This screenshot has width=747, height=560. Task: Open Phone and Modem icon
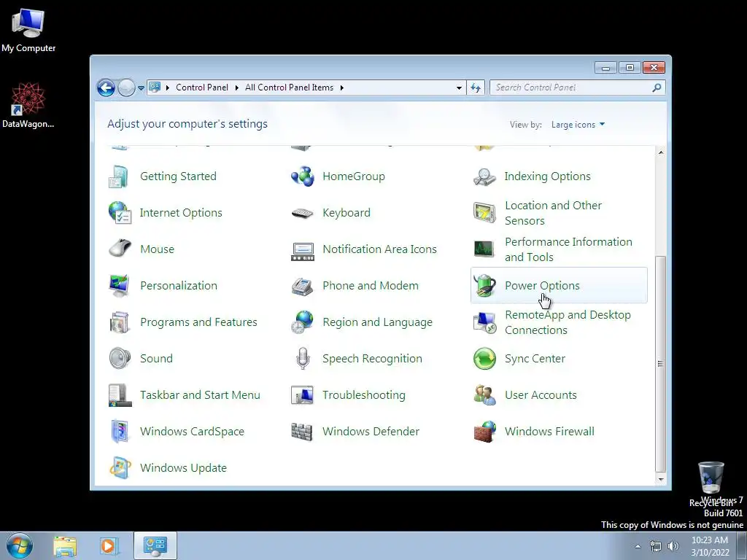pyautogui.click(x=303, y=286)
